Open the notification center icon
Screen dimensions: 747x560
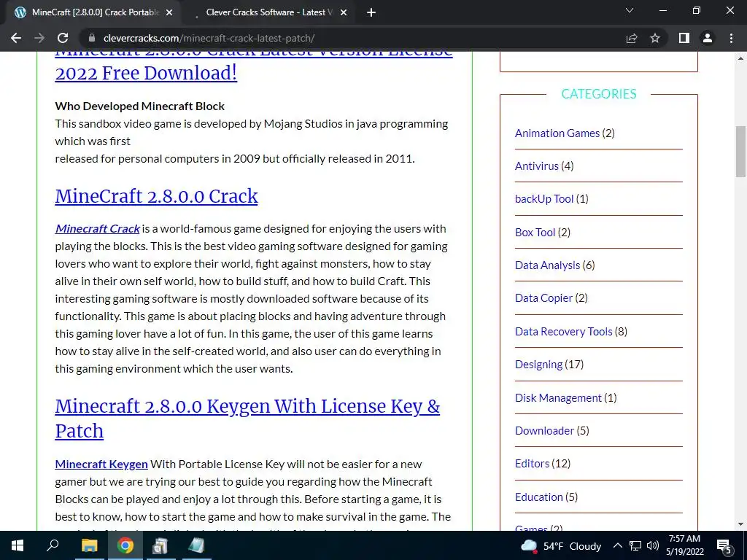point(724,546)
